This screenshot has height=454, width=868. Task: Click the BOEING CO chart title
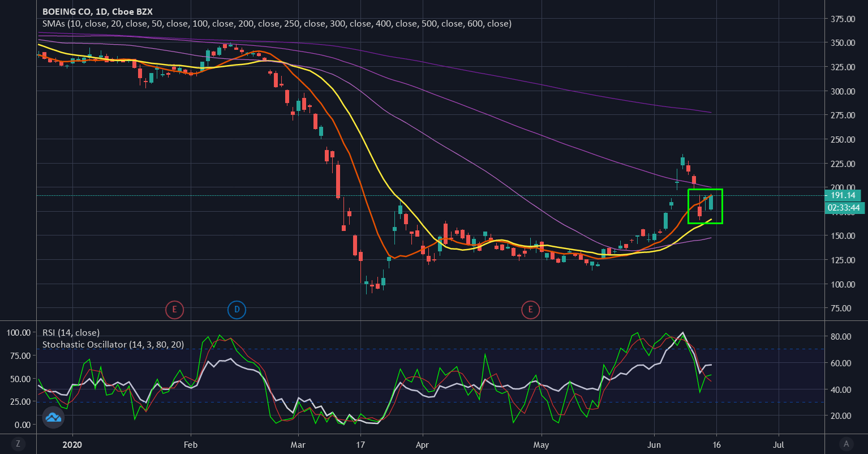(67, 11)
